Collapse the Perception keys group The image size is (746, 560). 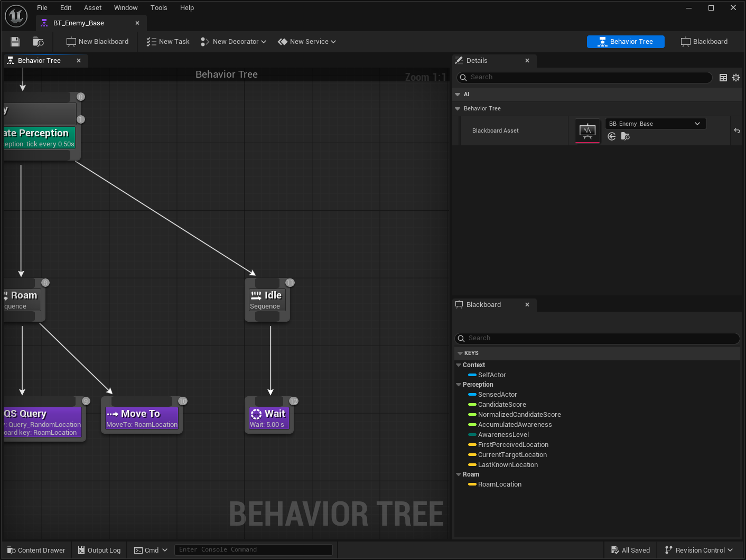coord(459,384)
